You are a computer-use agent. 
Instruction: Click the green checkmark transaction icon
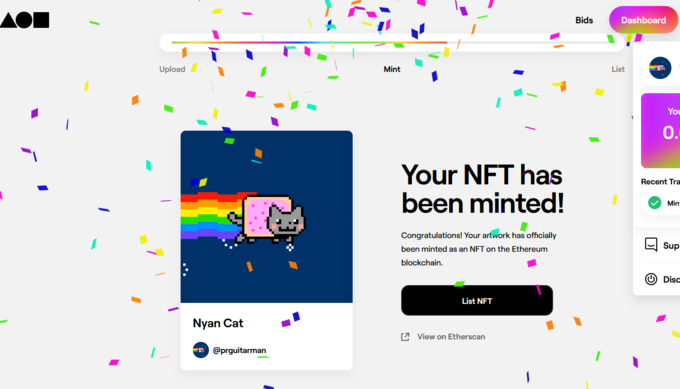654,203
